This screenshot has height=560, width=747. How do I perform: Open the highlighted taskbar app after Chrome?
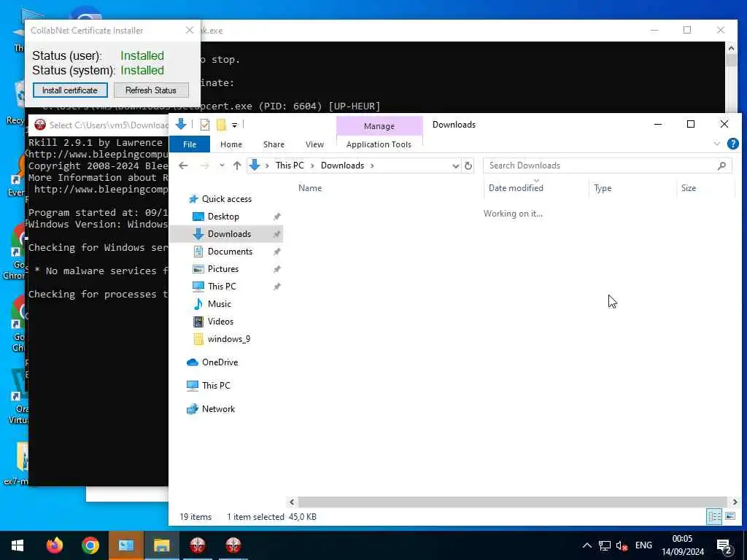click(126, 545)
